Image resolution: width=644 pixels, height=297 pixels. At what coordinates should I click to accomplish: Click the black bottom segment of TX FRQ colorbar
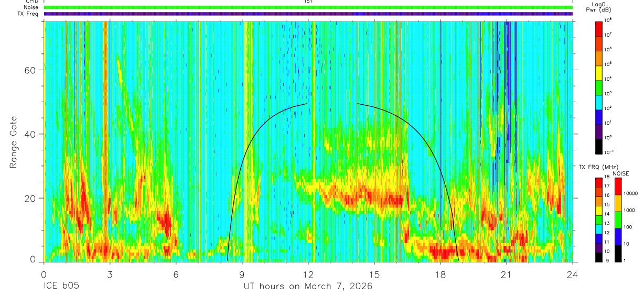click(x=599, y=257)
